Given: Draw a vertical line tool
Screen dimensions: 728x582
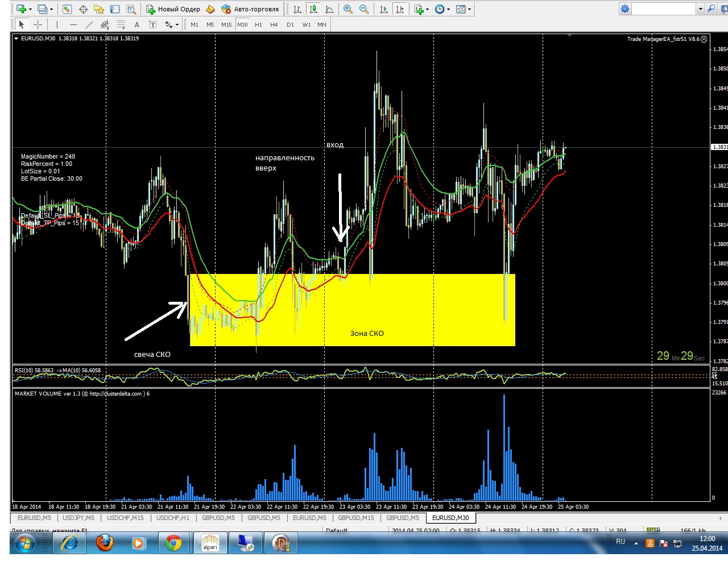Looking at the screenshot, I should tap(57, 24).
